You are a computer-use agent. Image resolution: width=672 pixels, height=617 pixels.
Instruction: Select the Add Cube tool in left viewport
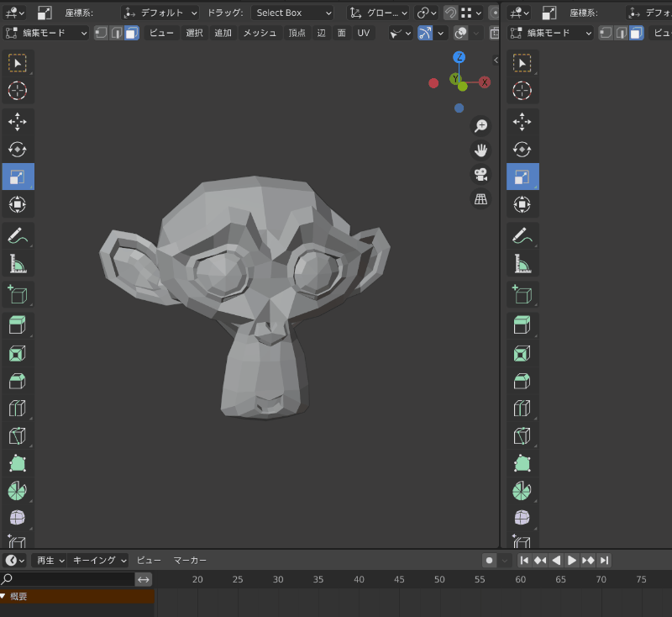click(x=18, y=294)
